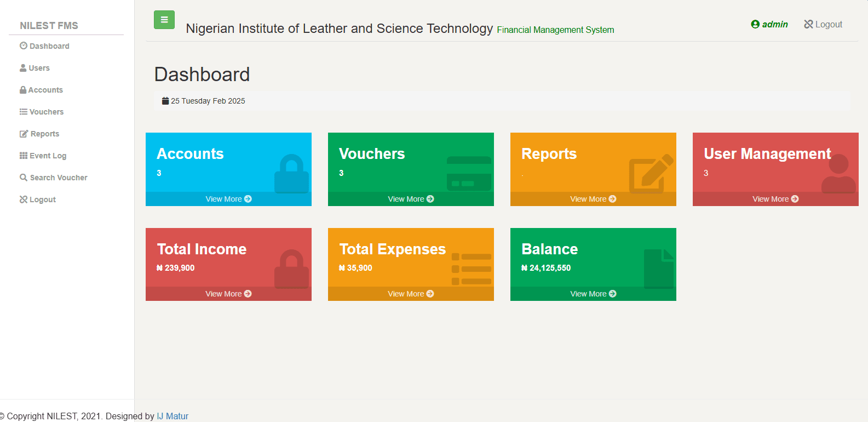
Task: Click the date text 25 Tuesday Feb 2025
Action: point(208,101)
